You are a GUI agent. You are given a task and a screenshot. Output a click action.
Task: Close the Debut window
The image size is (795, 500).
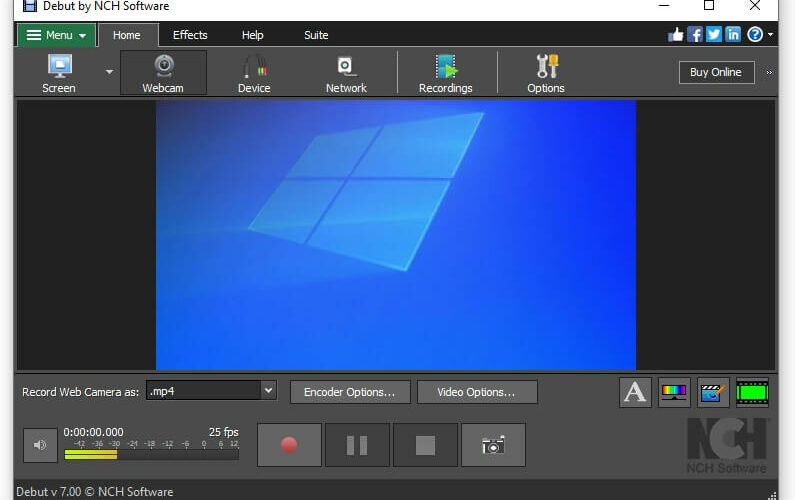754,6
